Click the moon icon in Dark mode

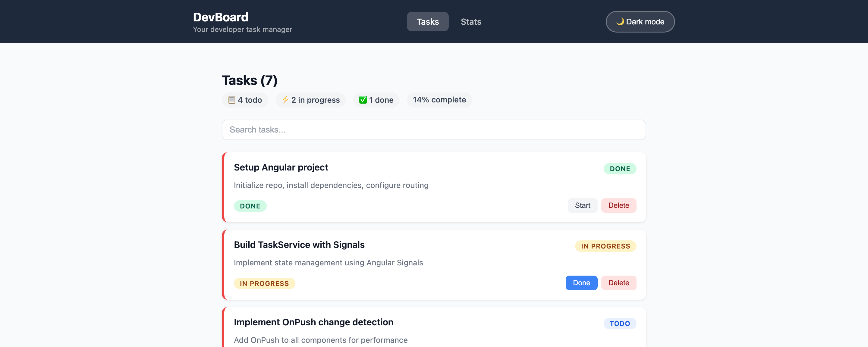[620, 22]
